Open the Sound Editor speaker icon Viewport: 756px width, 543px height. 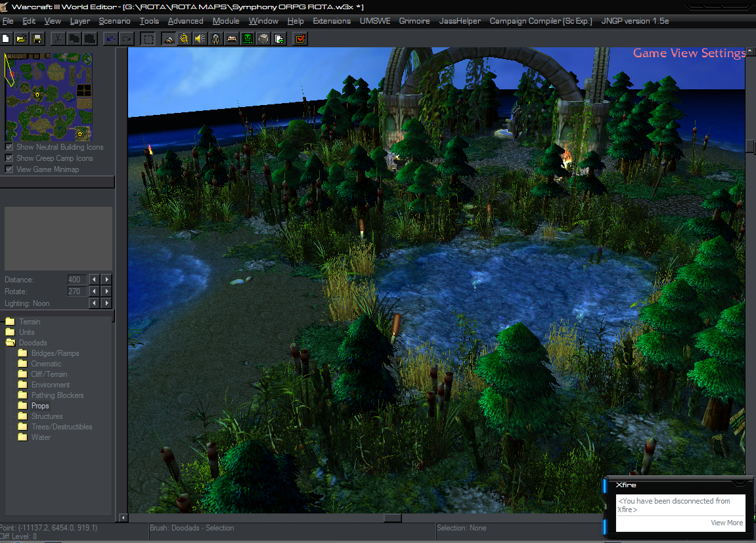[200, 39]
